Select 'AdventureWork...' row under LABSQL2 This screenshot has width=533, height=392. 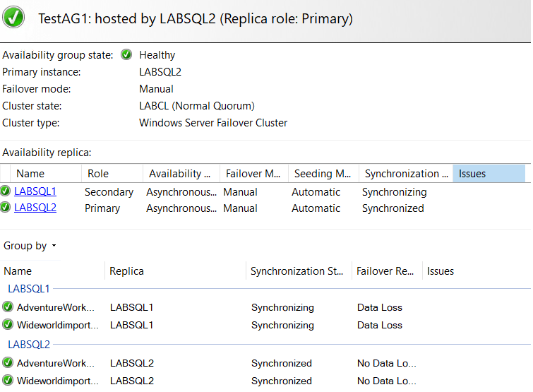(x=56, y=363)
